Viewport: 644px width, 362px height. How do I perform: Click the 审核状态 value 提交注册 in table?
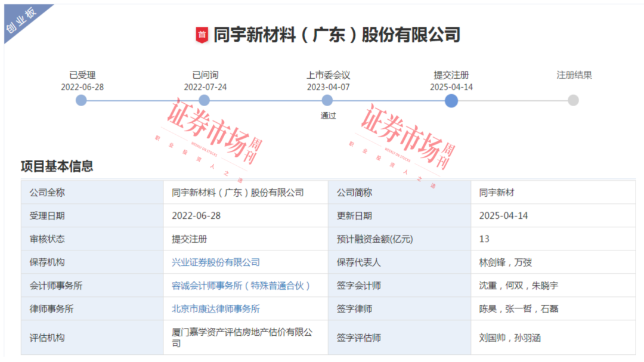coord(190,239)
